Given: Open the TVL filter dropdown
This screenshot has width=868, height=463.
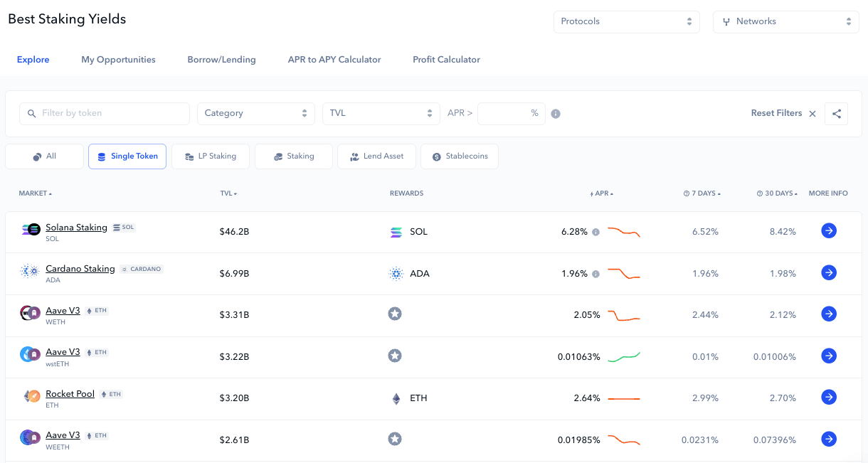Looking at the screenshot, I should 381,114.
